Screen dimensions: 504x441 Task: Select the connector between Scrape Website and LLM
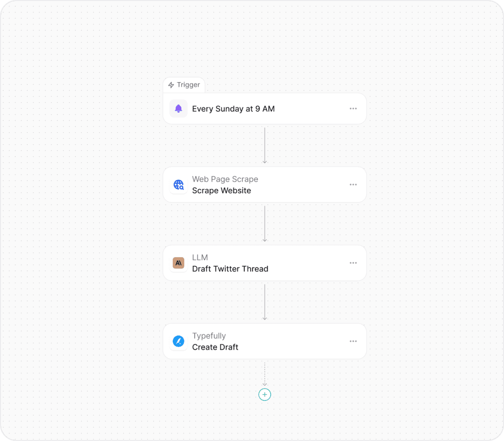click(x=265, y=223)
